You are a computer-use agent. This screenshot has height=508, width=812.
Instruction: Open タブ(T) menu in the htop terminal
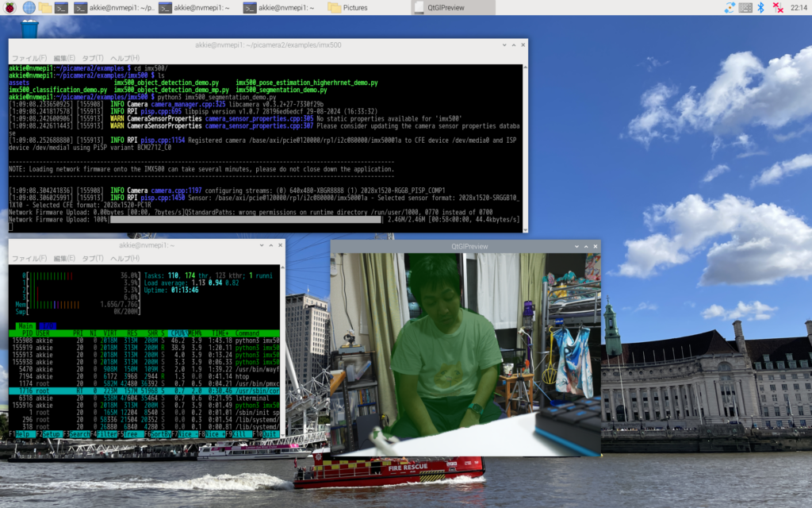pyautogui.click(x=93, y=258)
